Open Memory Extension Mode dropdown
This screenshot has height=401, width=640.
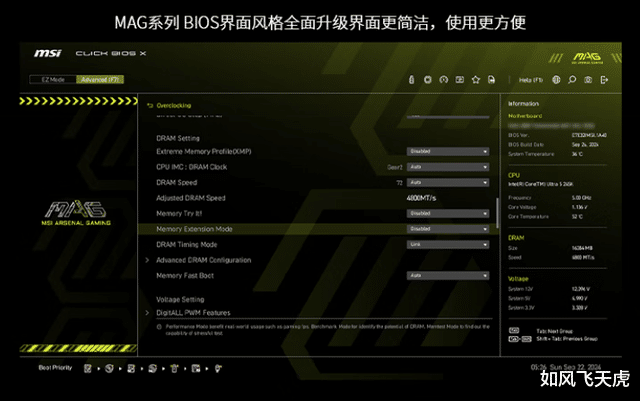(x=448, y=229)
